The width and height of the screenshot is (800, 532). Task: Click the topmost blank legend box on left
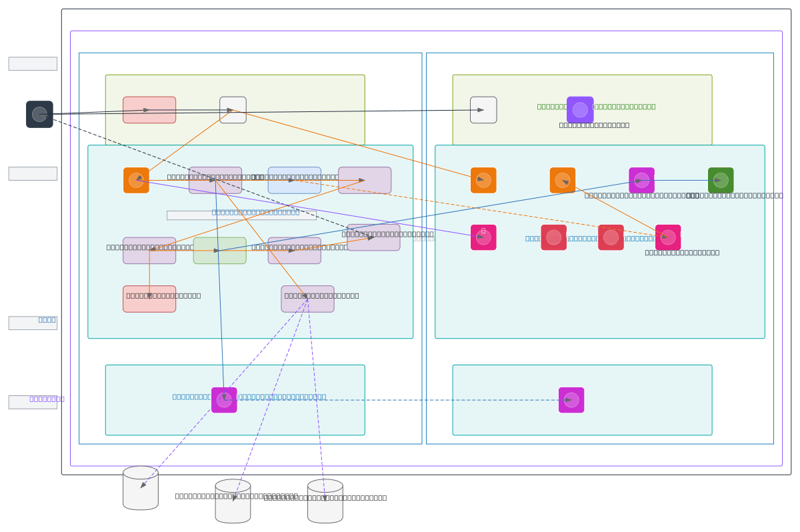click(x=33, y=63)
